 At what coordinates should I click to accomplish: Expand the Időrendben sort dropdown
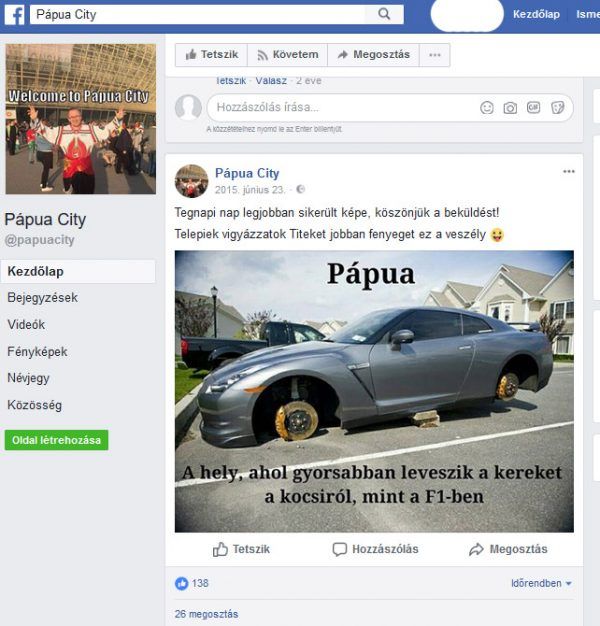point(541,583)
